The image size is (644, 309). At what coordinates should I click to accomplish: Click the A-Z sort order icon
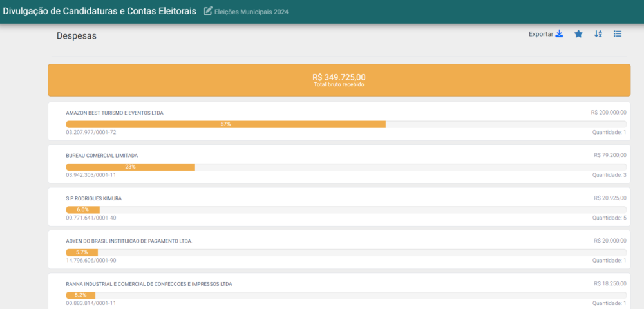click(598, 34)
